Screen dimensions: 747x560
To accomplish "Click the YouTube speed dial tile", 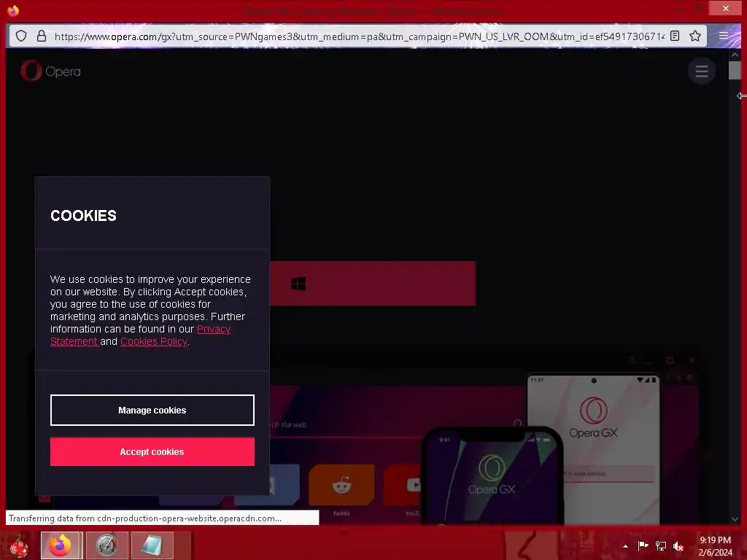I will coord(403,486).
